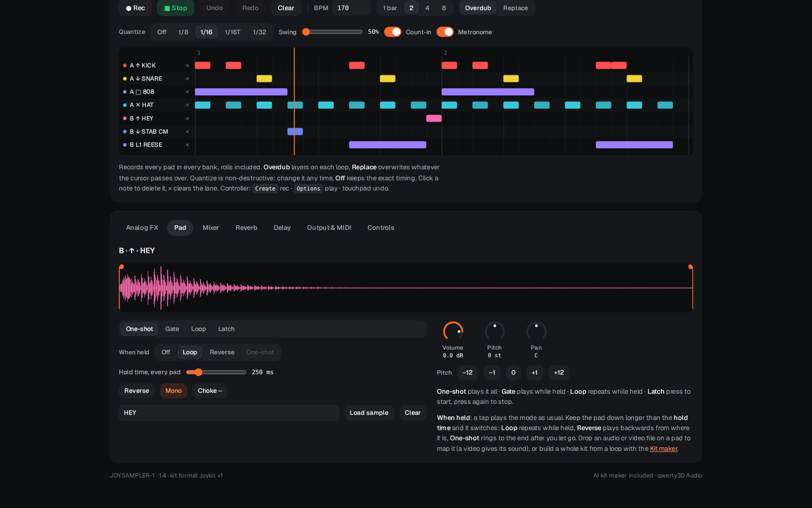
Task: Toggle the Mono pad option
Action: click(x=173, y=391)
